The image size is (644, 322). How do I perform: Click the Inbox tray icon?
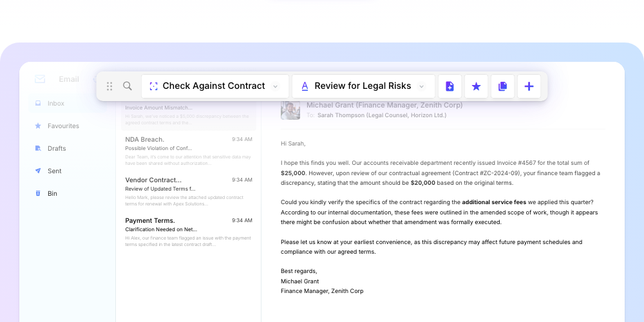38,104
